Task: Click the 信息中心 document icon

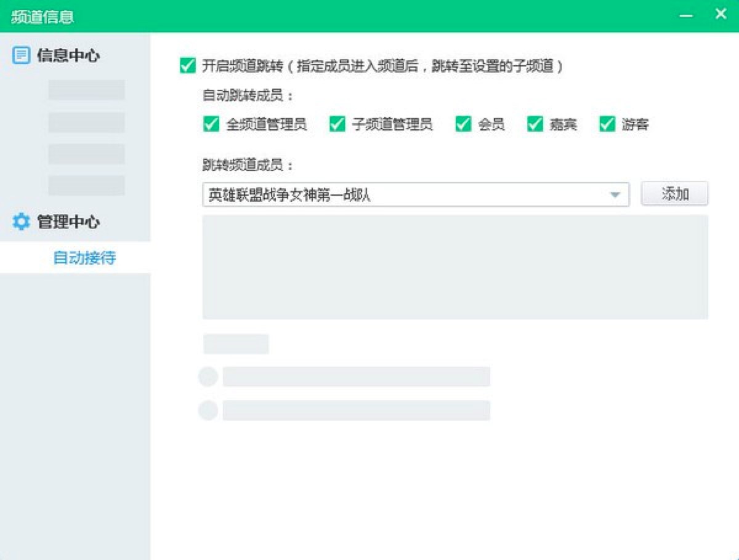Action: pos(22,55)
